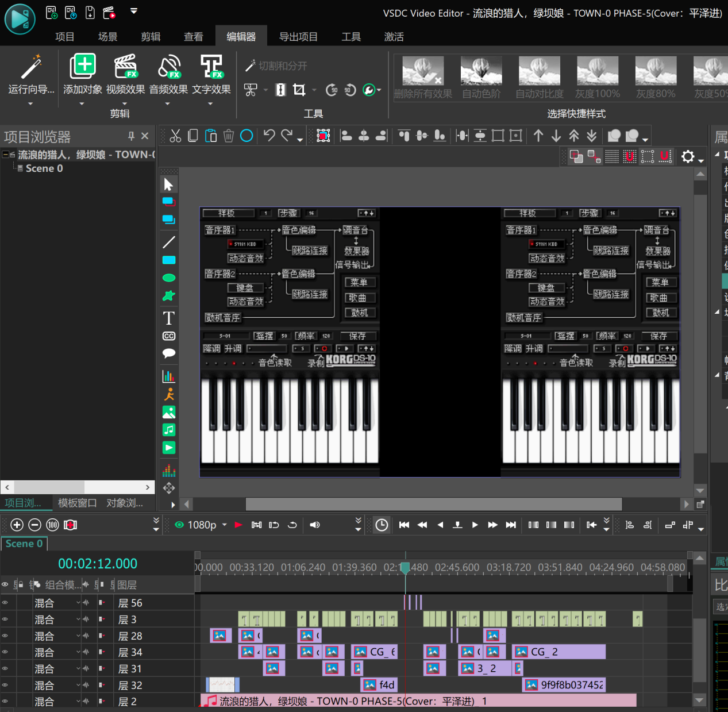Select the rectangle shape tool
The height and width of the screenshot is (712, 728).
tap(169, 260)
